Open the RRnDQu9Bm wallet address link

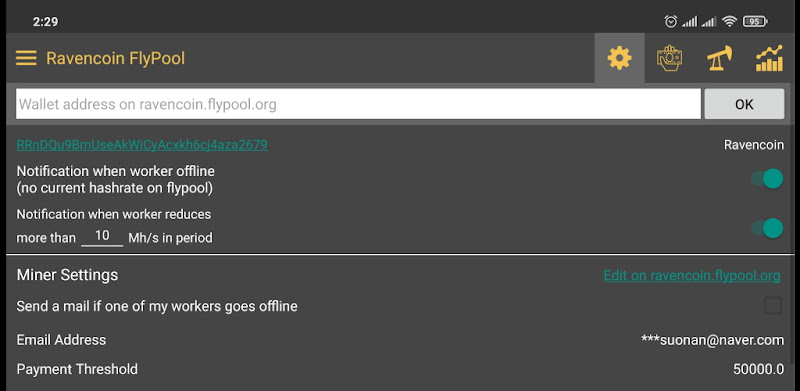coord(142,145)
